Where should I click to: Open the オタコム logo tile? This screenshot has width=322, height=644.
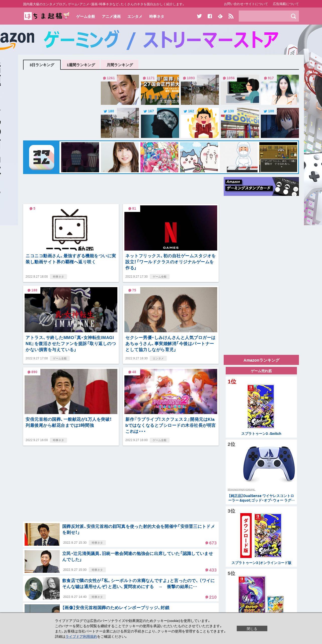pos(42,157)
